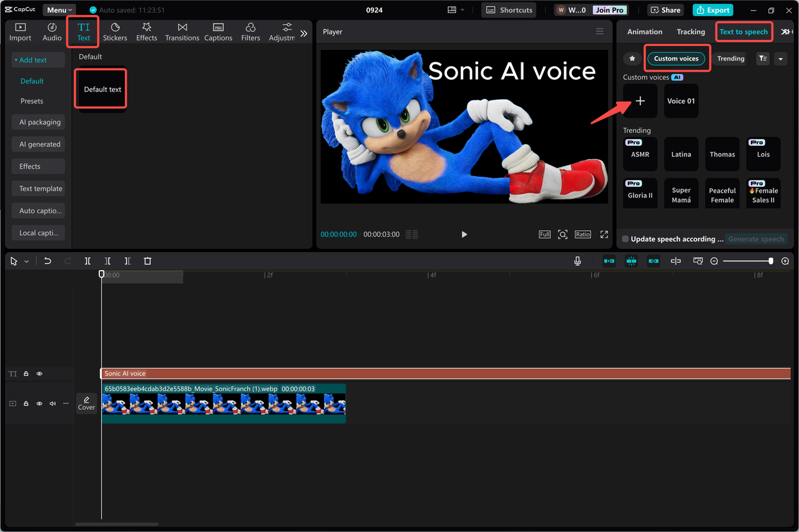
Task: Click the undo icon in the timeline toolbar
Action: pyautogui.click(x=47, y=261)
